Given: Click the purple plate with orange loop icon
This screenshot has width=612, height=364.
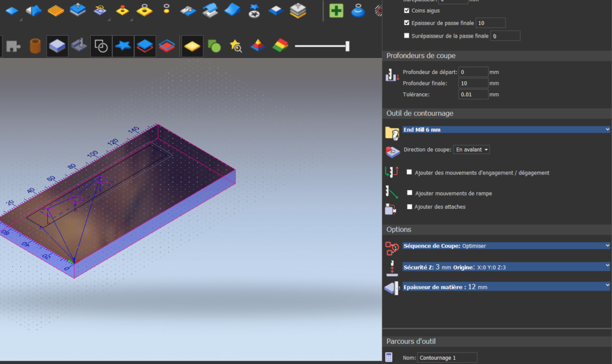Looking at the screenshot, I should pos(100,10).
